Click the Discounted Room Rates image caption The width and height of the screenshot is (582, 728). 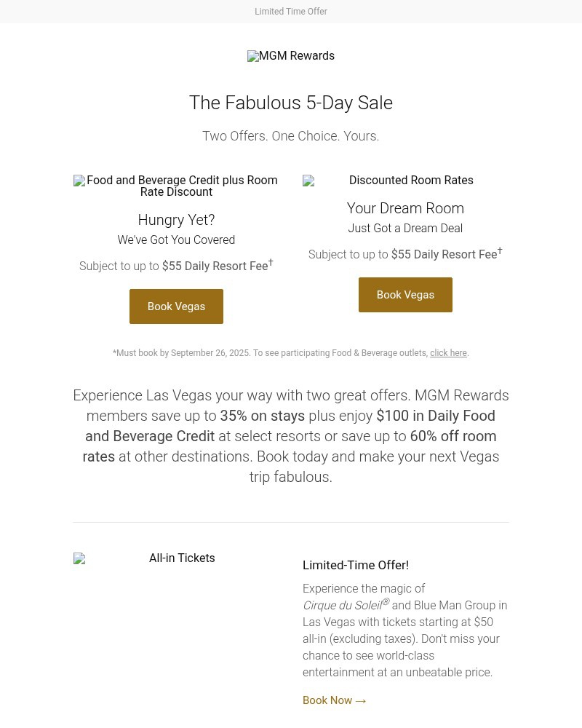click(x=411, y=181)
